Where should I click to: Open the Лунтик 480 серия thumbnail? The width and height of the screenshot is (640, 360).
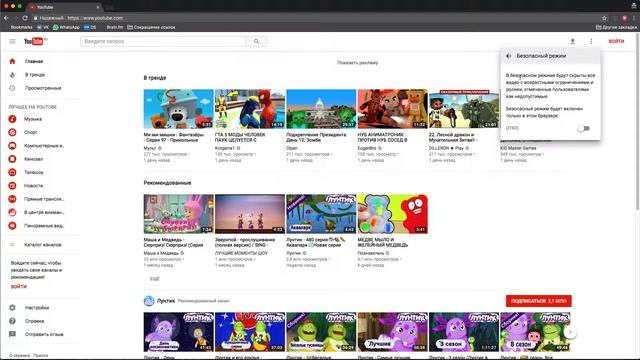[x=321, y=214]
